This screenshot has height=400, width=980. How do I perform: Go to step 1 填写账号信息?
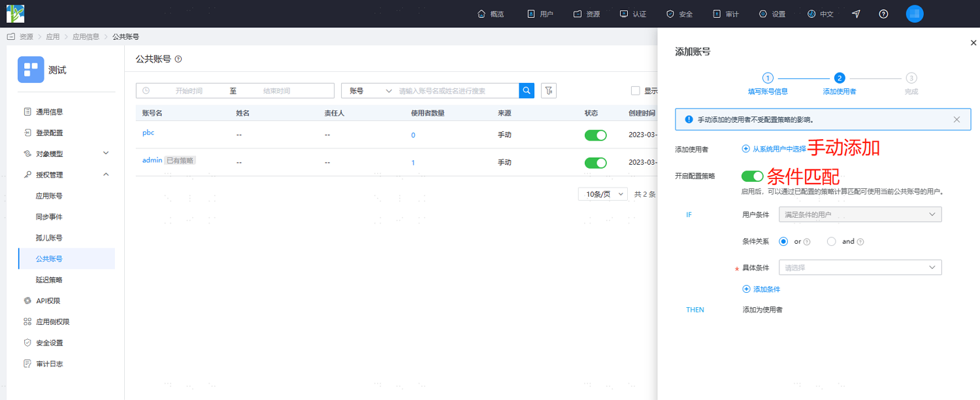point(768,84)
